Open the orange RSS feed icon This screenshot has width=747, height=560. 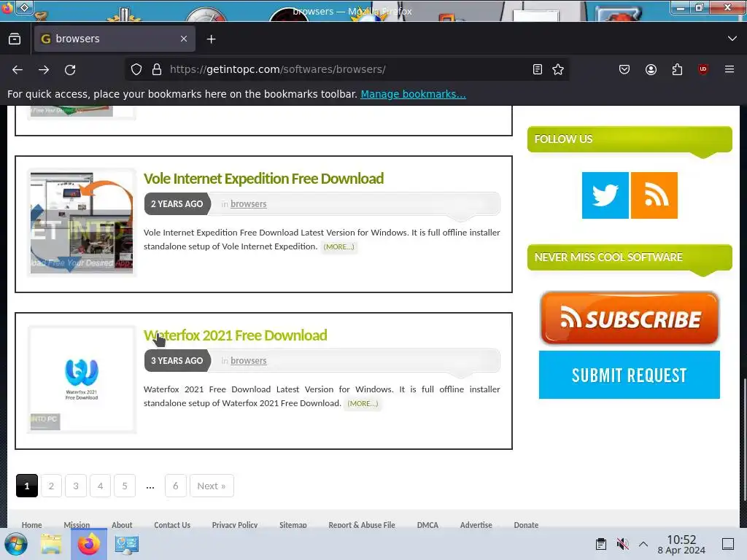click(x=654, y=195)
